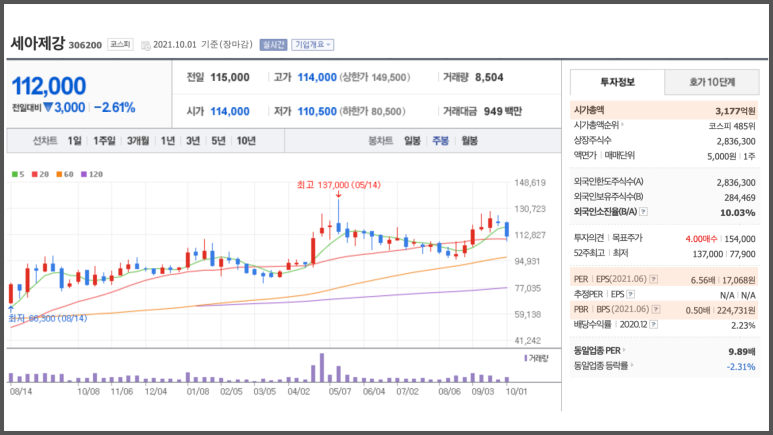773x435 pixels.
Task: Click the 실시간 button
Action: pyautogui.click(x=273, y=45)
